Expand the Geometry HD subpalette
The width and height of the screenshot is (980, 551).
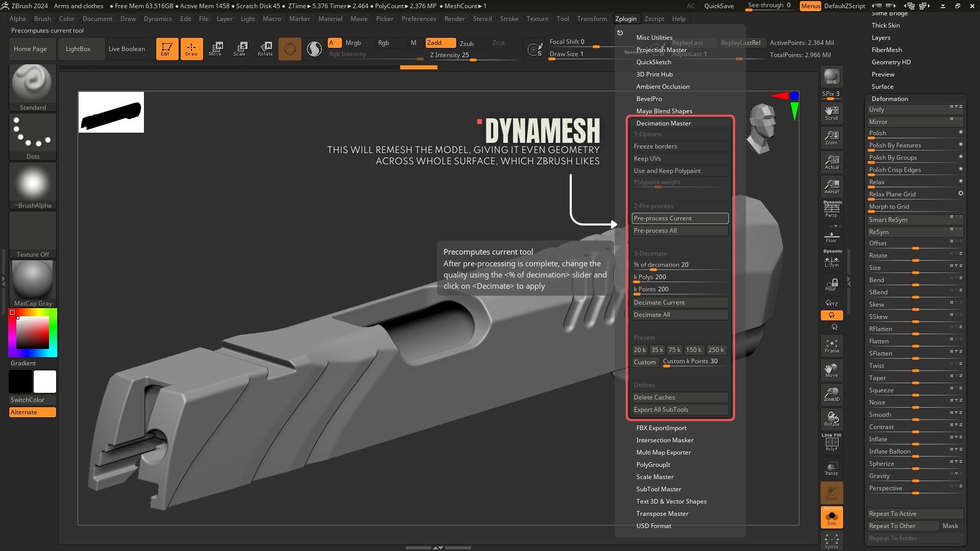click(x=891, y=62)
